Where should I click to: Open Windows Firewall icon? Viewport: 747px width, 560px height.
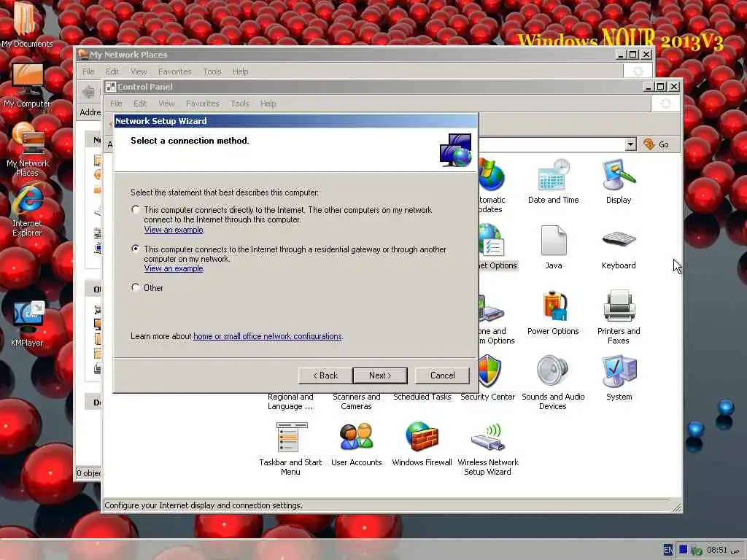pos(422,444)
